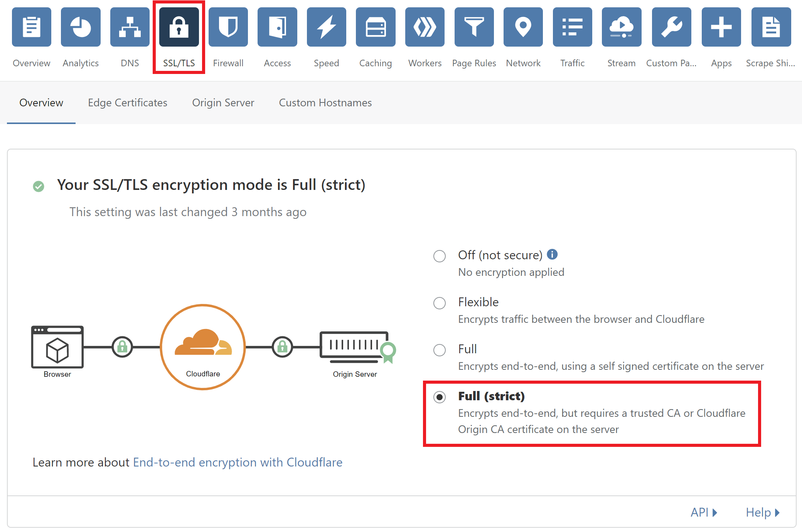The height and width of the screenshot is (532, 802).
Task: Switch to the Edge Certificates tab
Action: click(128, 103)
